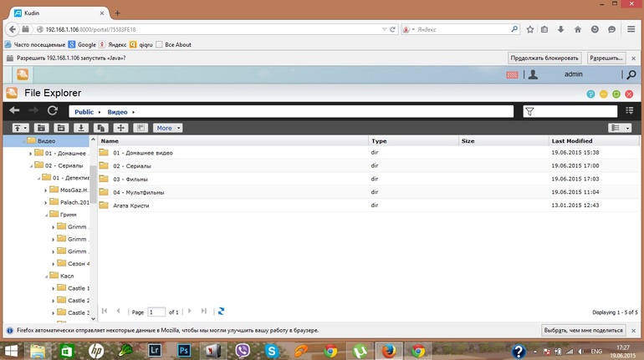Click the Copy files toolbar icon
The height and width of the screenshot is (360, 644).
[x=100, y=128]
